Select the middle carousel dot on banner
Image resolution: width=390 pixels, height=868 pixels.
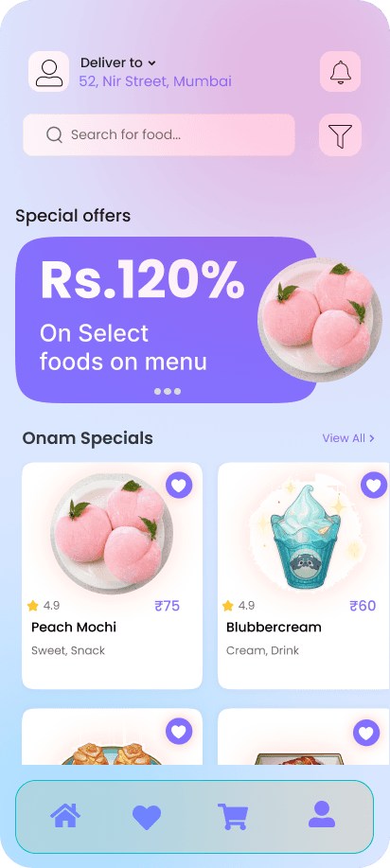coord(168,391)
